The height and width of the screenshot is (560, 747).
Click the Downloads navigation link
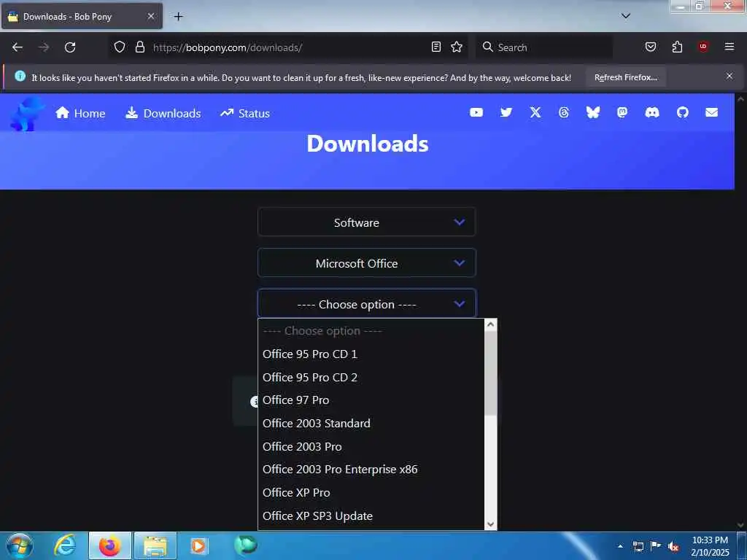163,113
